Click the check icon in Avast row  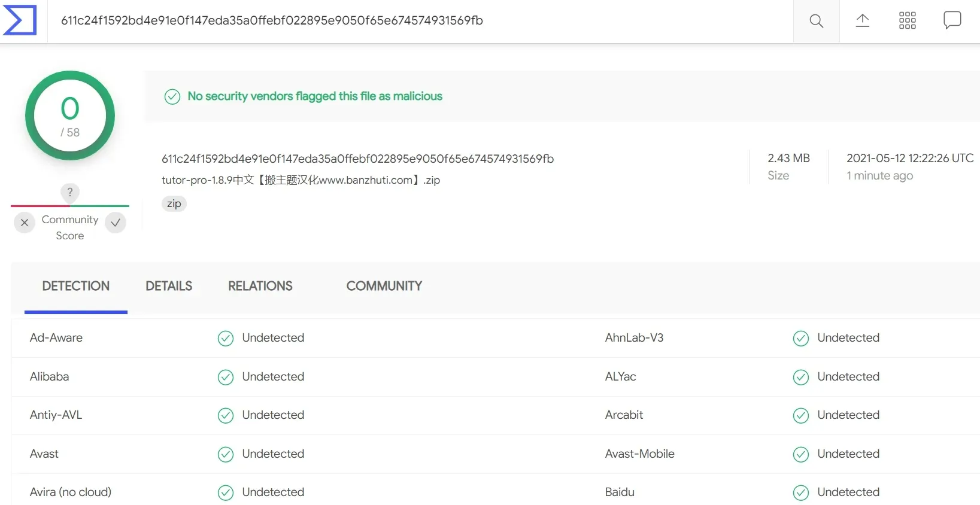pos(226,454)
